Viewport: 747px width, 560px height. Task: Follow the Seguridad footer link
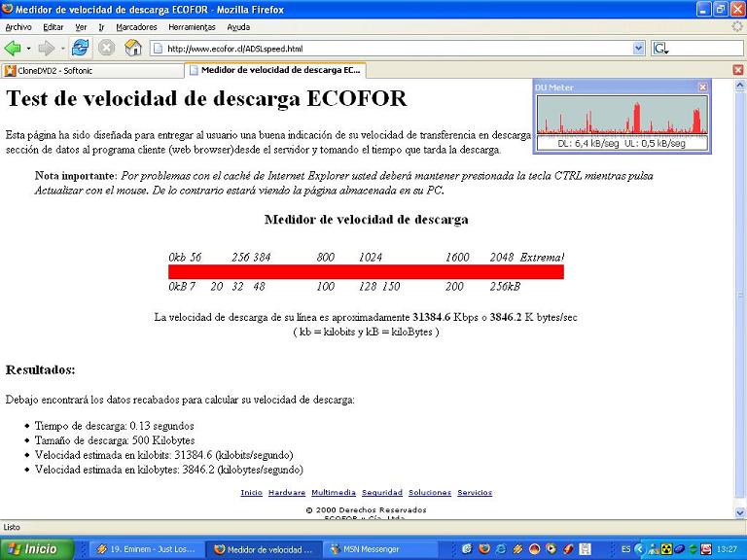(x=382, y=492)
